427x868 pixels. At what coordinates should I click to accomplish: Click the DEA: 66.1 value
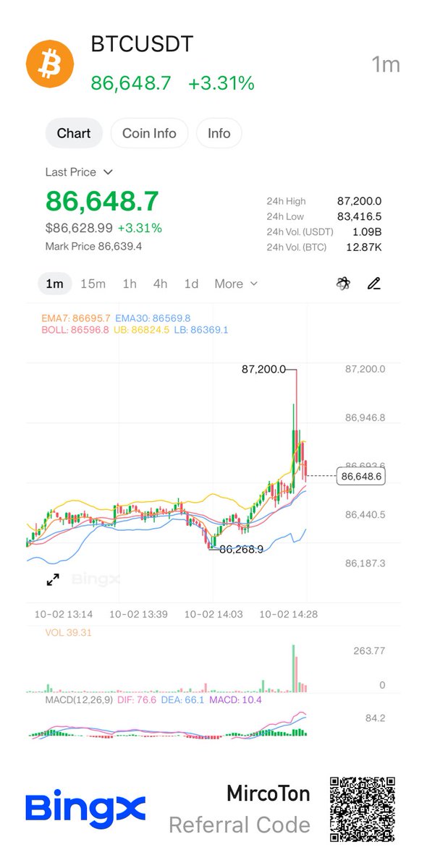[182, 699]
